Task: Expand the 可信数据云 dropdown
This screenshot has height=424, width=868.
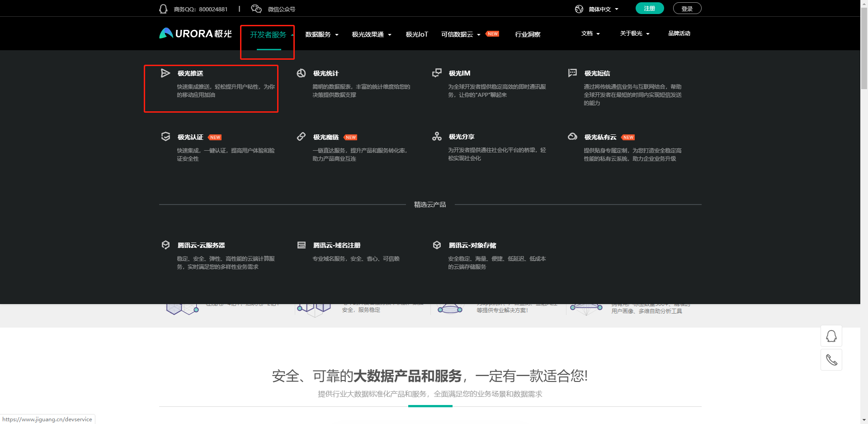Action: pyautogui.click(x=461, y=34)
